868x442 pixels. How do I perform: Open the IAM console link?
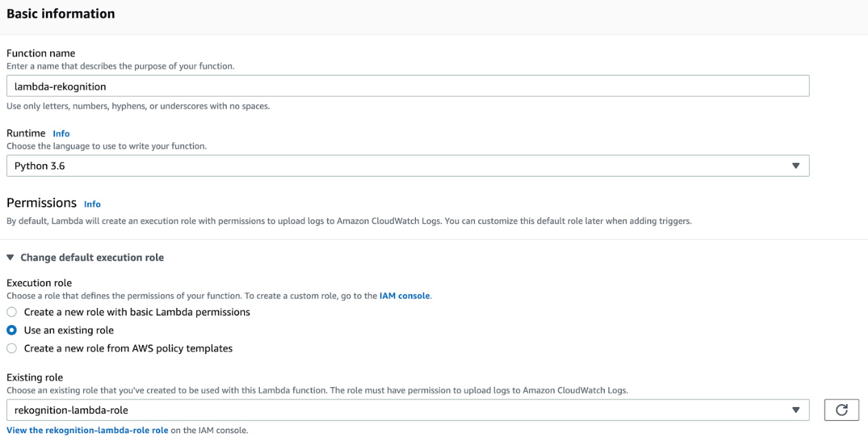tap(405, 296)
